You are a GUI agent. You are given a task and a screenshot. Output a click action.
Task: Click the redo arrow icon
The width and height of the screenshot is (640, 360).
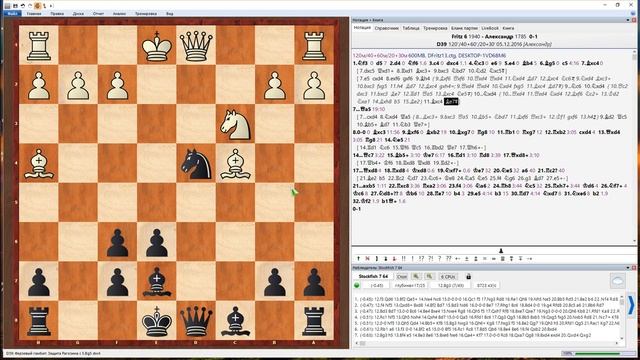tap(30, 6)
